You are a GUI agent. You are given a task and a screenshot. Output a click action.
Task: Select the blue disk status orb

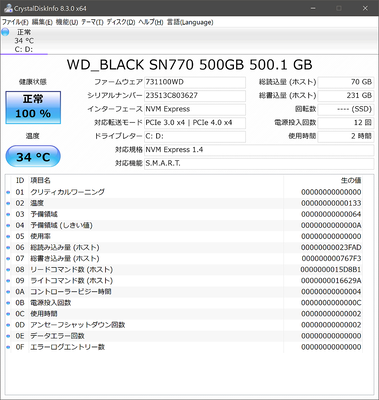click(5, 32)
